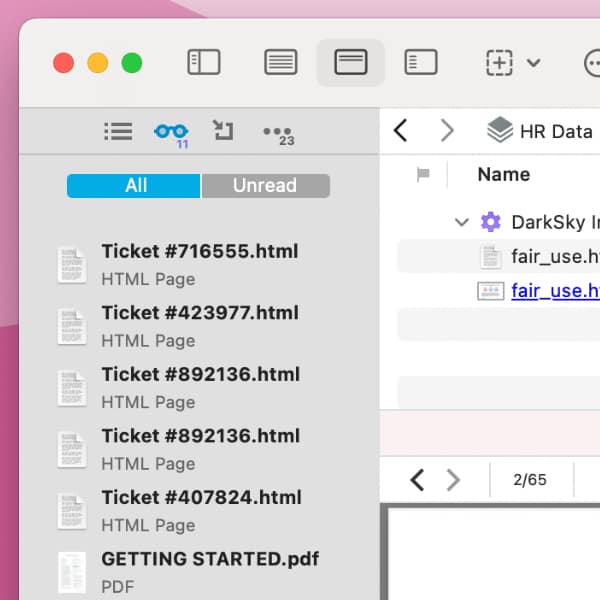Go back using the top navigation arrow
Viewport: 600px width, 600px height.
[x=401, y=131]
